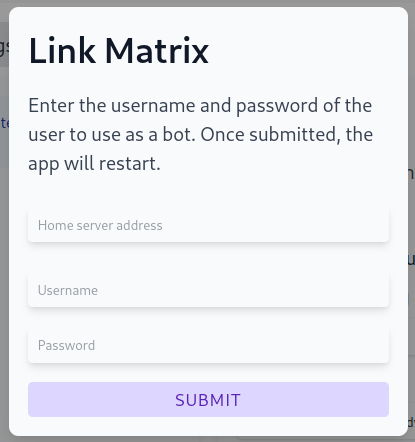Screen dimensions: 415x442
Task: Select the Password input field
Action: click(208, 345)
